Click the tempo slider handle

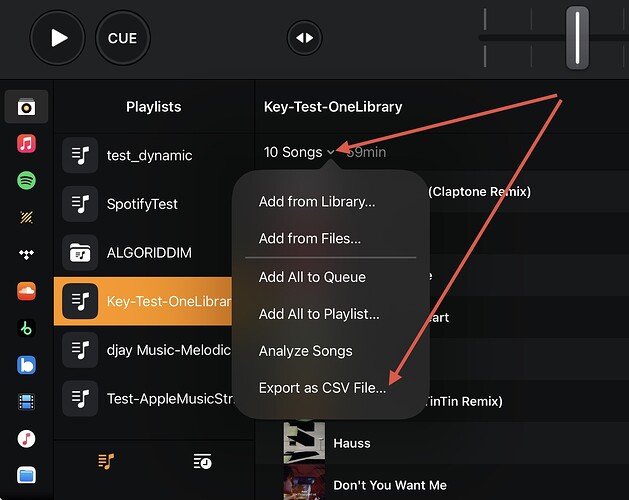577,38
